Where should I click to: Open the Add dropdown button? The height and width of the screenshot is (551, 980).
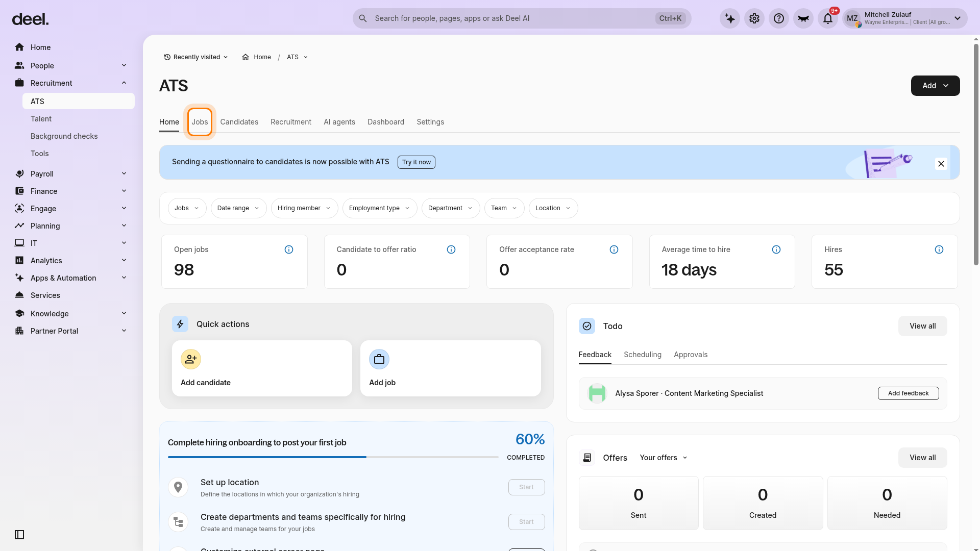click(935, 86)
